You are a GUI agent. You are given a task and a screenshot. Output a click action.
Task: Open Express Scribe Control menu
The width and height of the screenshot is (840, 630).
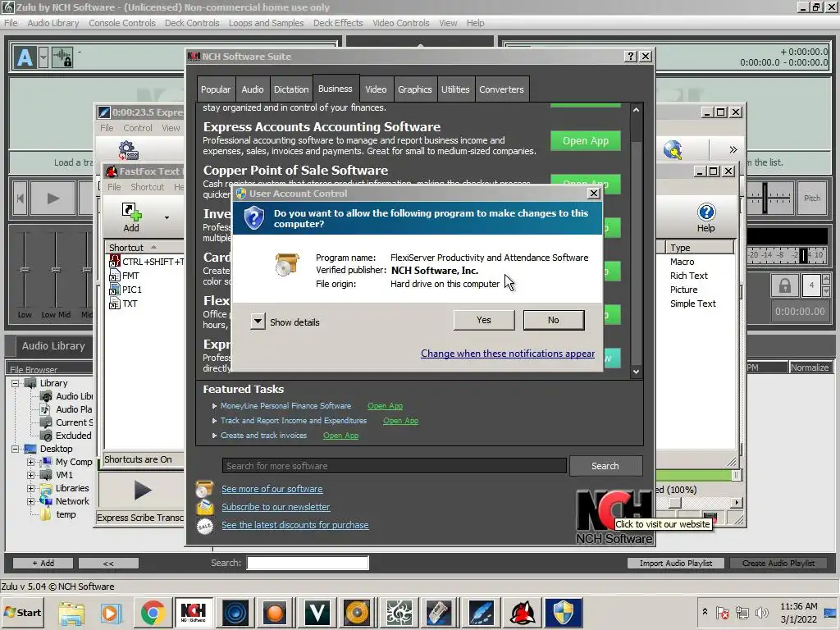(x=138, y=128)
